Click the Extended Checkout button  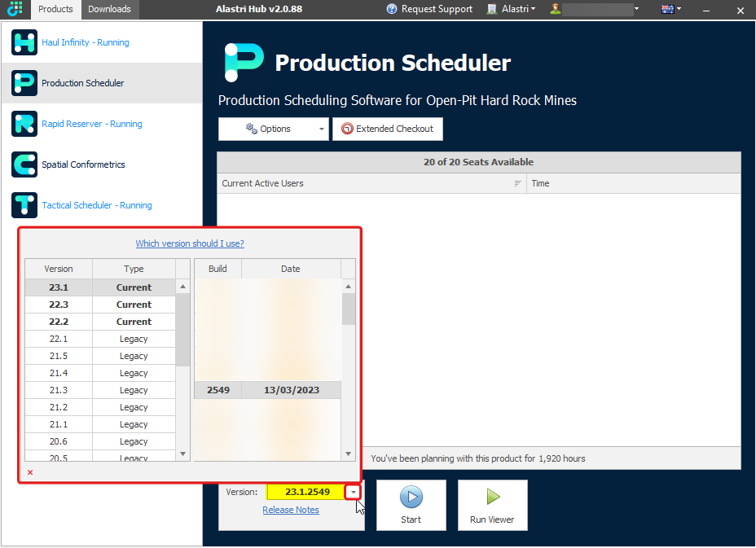point(388,129)
